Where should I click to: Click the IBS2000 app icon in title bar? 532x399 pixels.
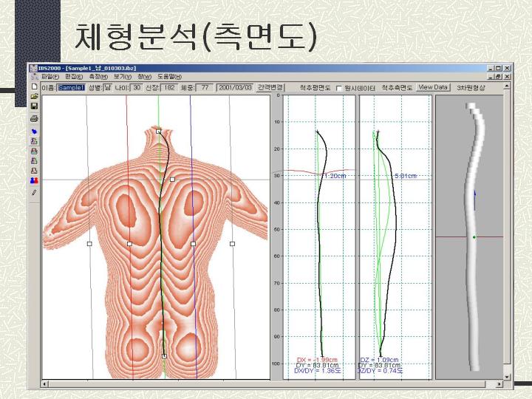[x=33, y=68]
